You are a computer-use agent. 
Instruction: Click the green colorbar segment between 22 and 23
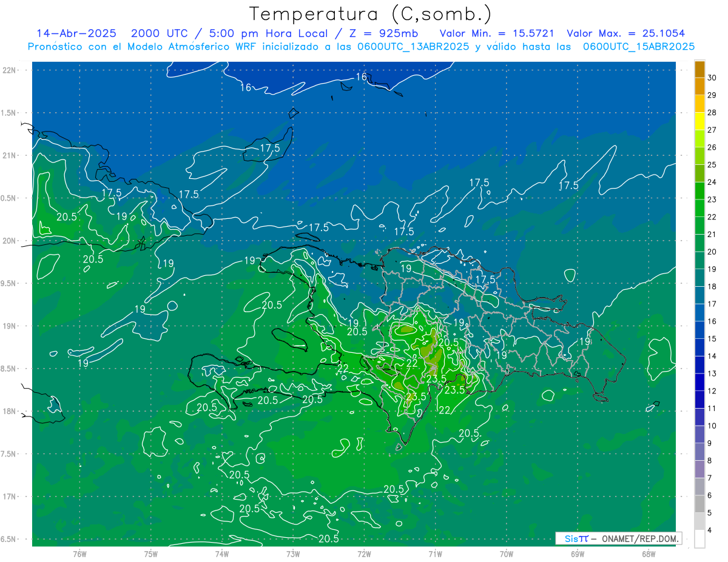[x=699, y=208]
